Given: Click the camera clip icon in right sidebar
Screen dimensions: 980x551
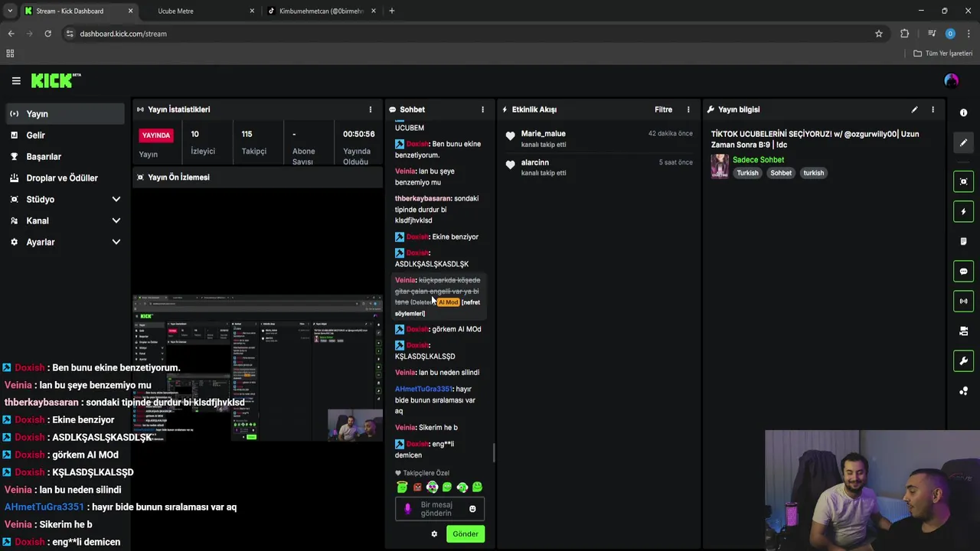Looking at the screenshot, I should pos(963,331).
